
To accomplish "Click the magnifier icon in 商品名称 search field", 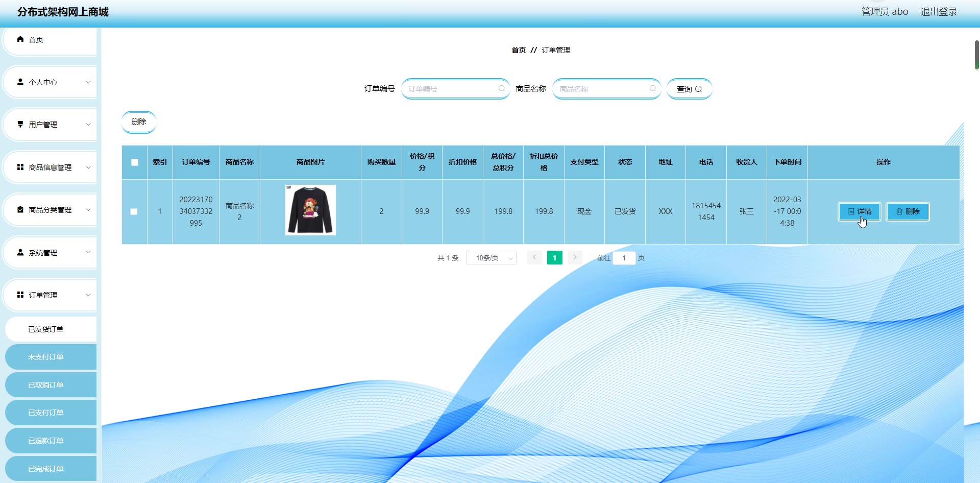I will tap(653, 88).
